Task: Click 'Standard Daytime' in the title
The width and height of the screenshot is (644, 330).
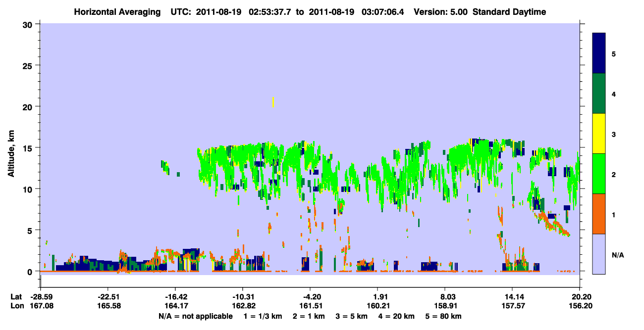Action: 509,12
